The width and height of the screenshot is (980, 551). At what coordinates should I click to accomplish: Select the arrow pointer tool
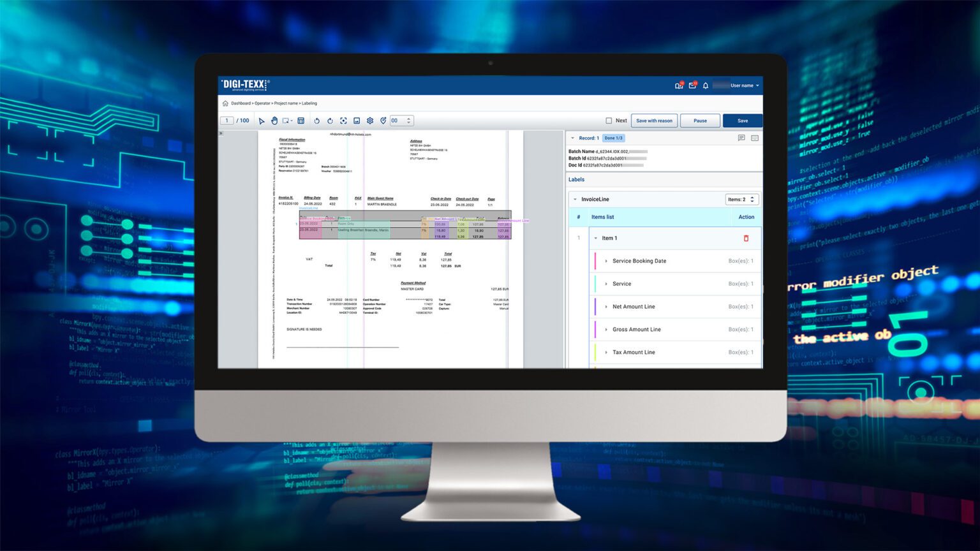[262, 121]
